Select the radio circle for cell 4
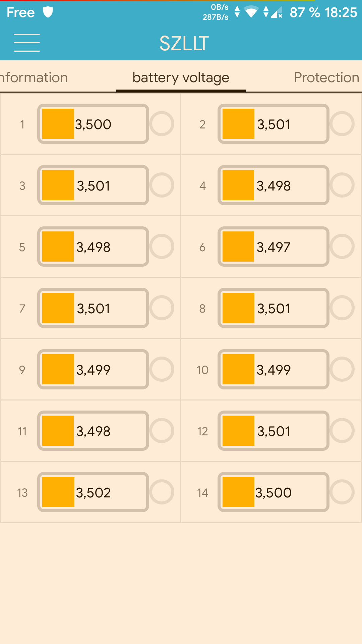This screenshot has width=362, height=644. [x=342, y=185]
